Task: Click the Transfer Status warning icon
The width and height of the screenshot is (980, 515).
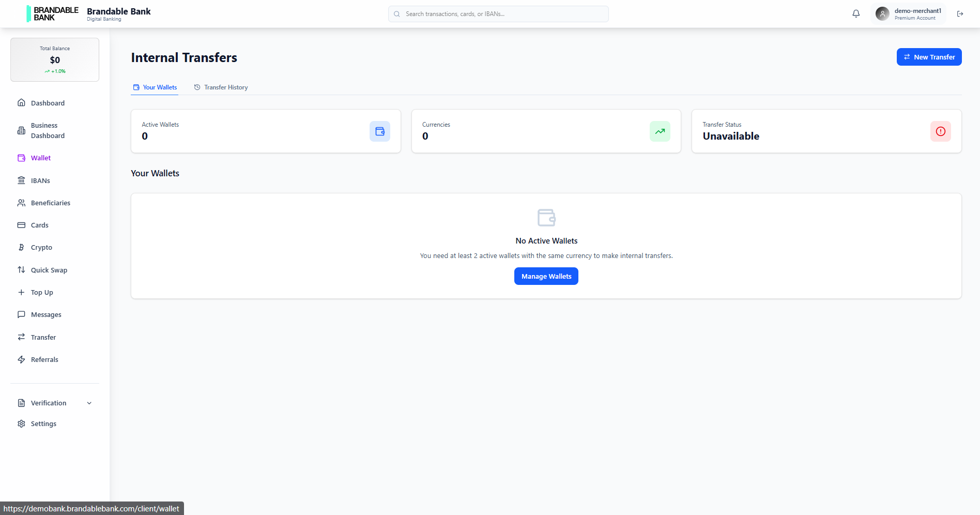Action: click(x=940, y=131)
